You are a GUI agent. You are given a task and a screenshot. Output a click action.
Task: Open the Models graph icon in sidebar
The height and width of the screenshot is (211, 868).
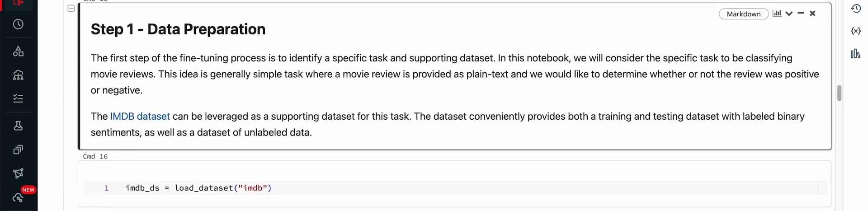tap(18, 173)
